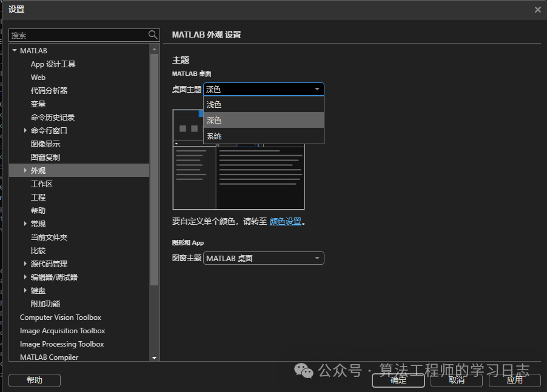The image size is (547, 392).
Task: Select 当前文件夹 in the tree
Action: [x=49, y=238]
